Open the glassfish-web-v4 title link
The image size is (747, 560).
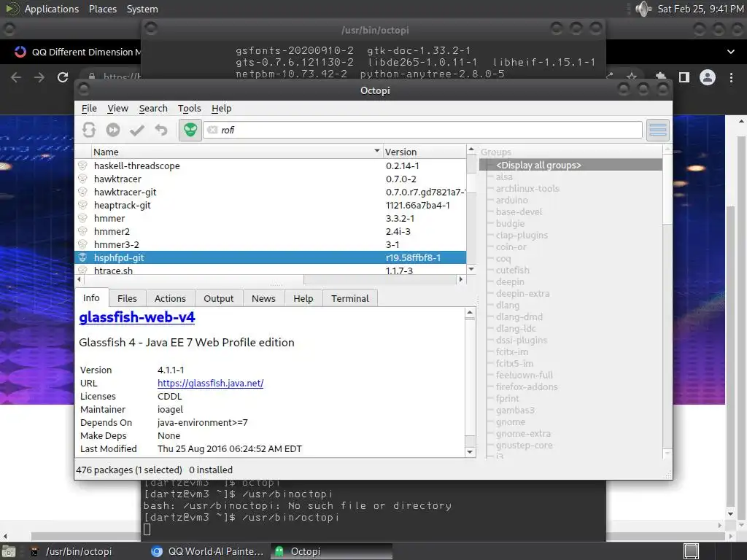[x=137, y=317]
